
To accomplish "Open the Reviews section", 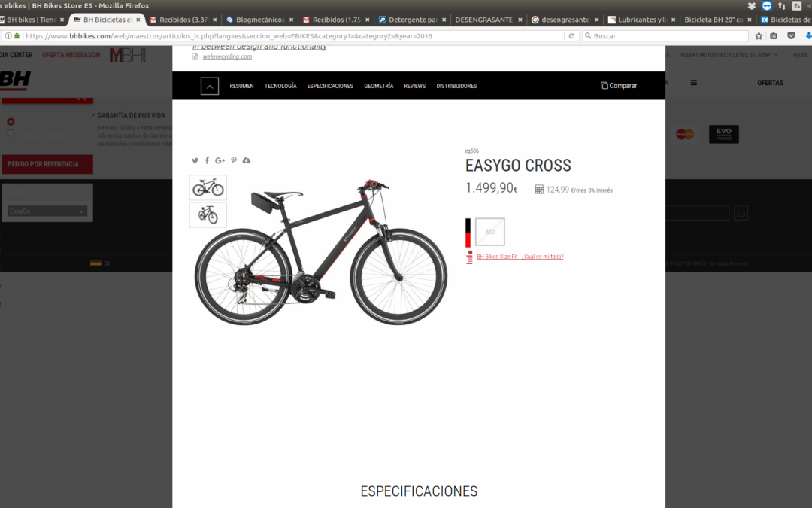I will click(415, 86).
